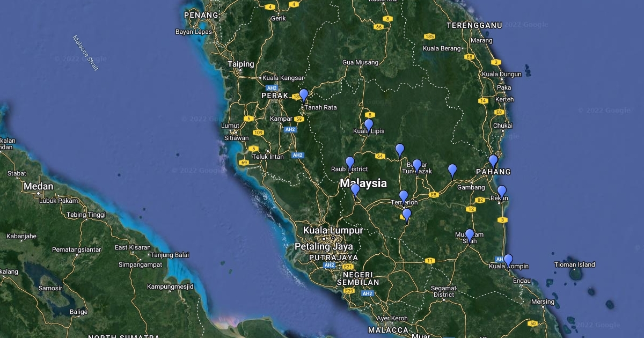Image resolution: width=644 pixels, height=338 pixels.
Task: Click the Samosir island label
Action: tap(50, 288)
